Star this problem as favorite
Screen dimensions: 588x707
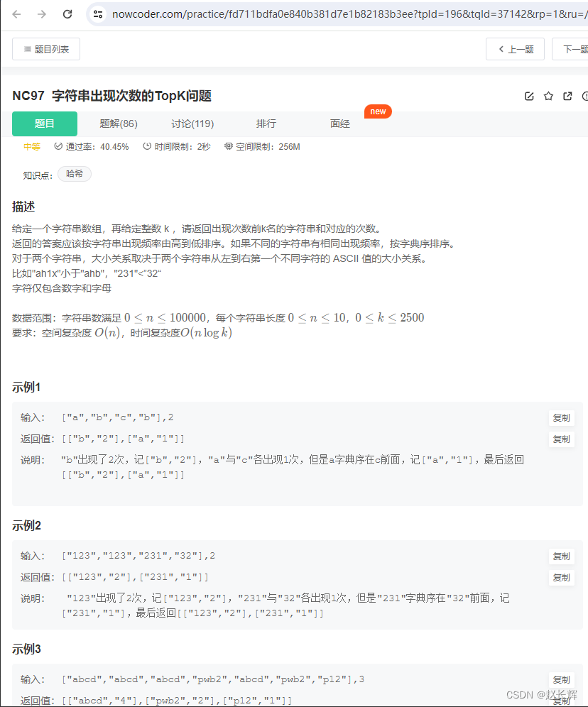[548, 96]
